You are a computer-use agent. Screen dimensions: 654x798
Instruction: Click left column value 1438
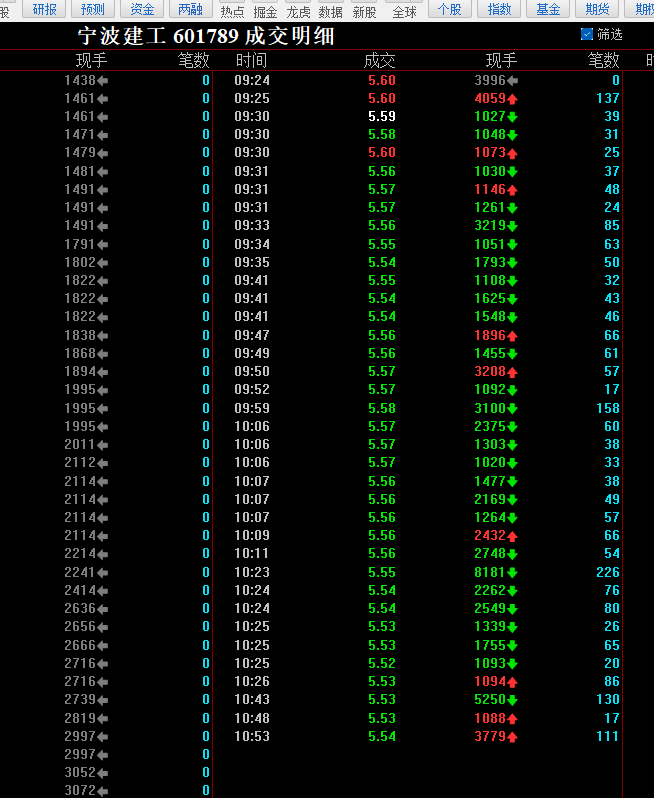[80, 80]
